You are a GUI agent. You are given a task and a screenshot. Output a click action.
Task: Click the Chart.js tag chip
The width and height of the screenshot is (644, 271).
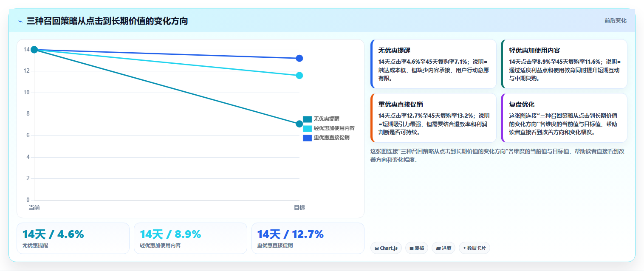386,248
